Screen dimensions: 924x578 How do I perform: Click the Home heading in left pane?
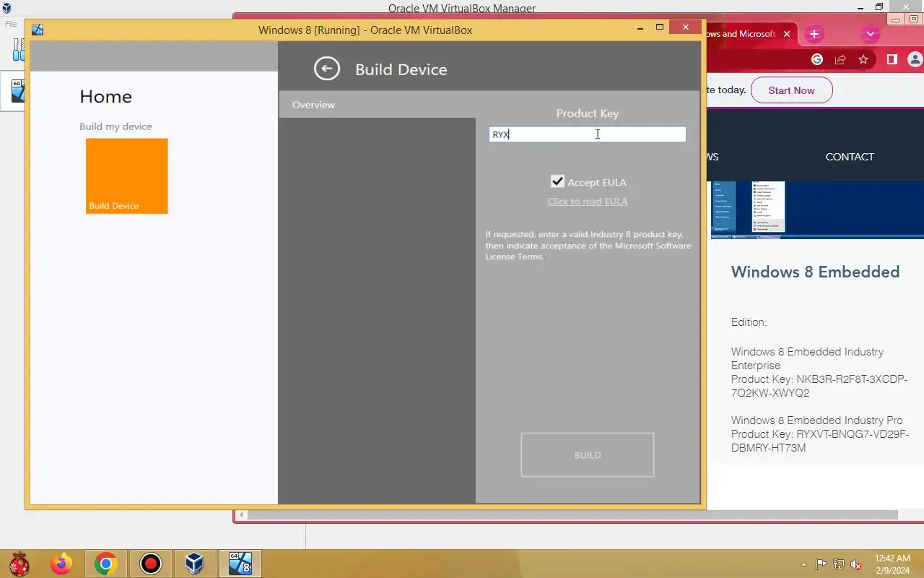coord(105,97)
